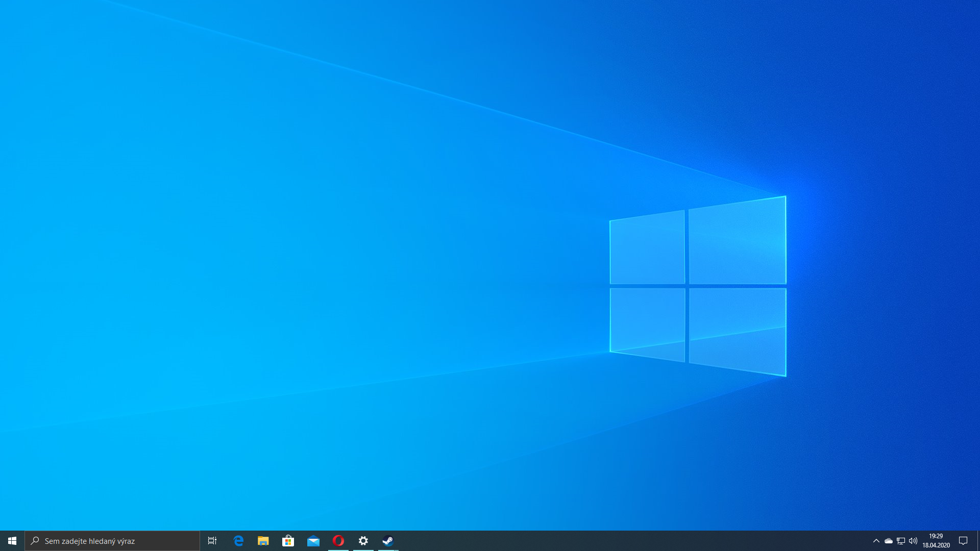Bring up the Steam window
This screenshot has height=551, width=980.
tap(388, 541)
